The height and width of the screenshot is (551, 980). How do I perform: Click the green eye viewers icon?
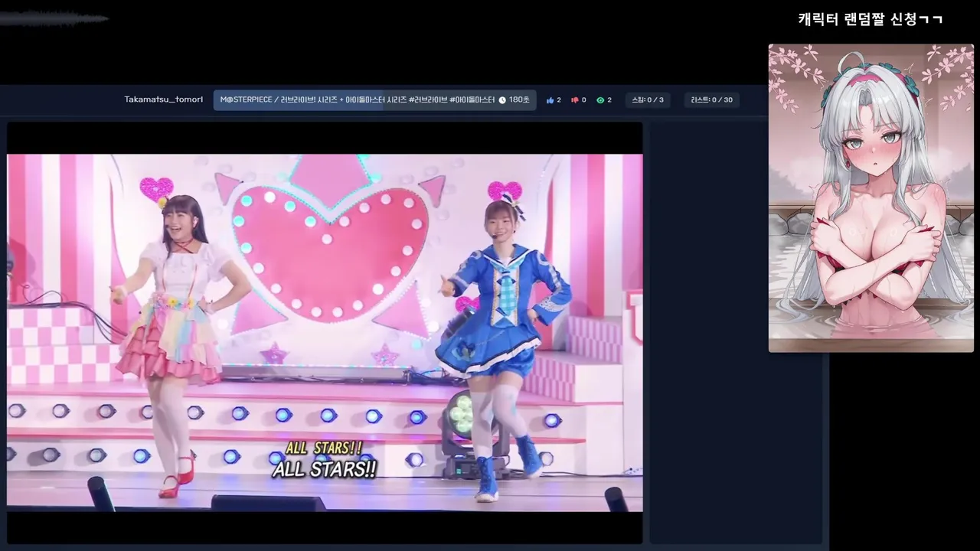pyautogui.click(x=600, y=100)
